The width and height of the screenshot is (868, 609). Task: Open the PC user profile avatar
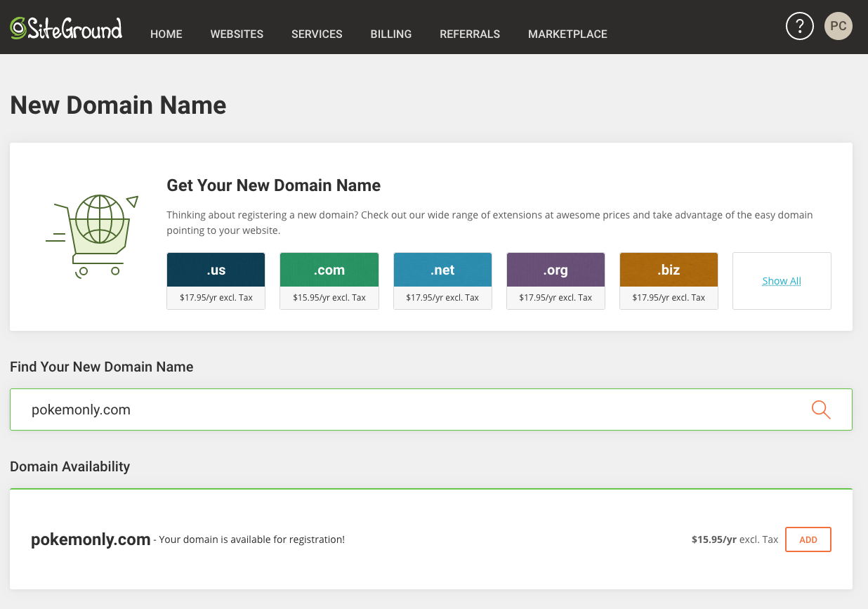click(839, 26)
